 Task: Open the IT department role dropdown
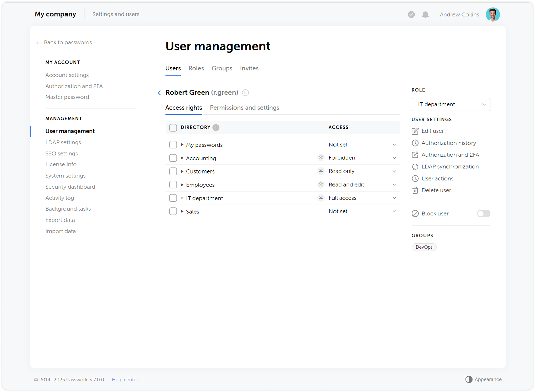[450, 104]
